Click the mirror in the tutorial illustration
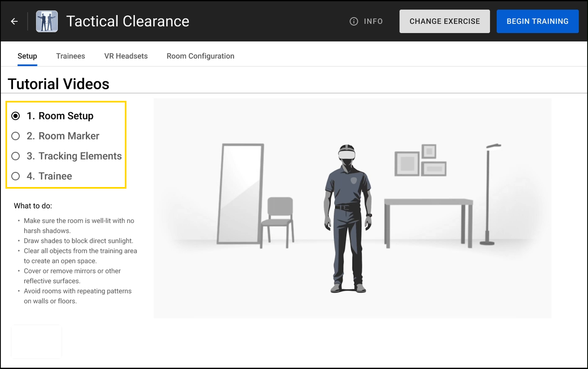This screenshot has width=588, height=369. (240, 193)
